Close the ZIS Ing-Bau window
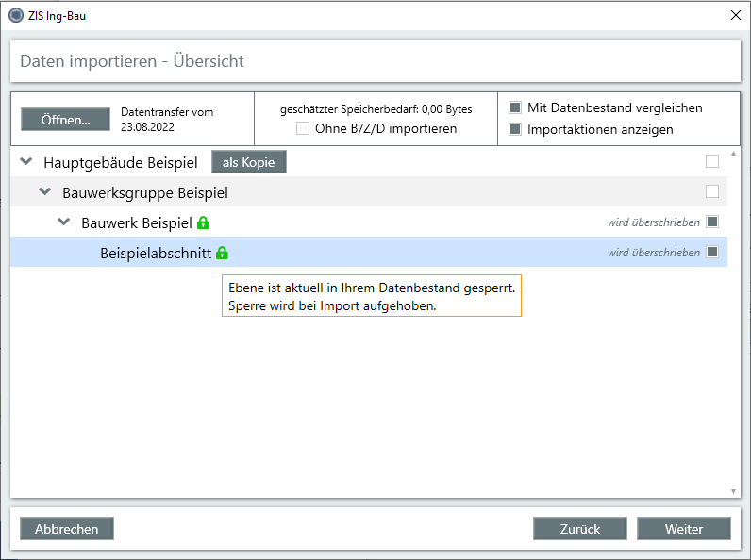The image size is (751, 560). (735, 15)
